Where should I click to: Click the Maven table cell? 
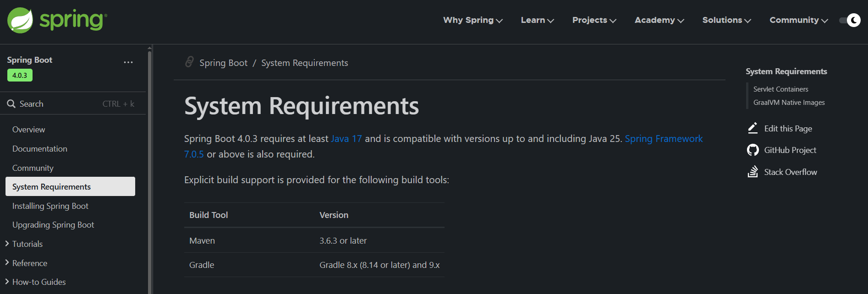click(202, 241)
